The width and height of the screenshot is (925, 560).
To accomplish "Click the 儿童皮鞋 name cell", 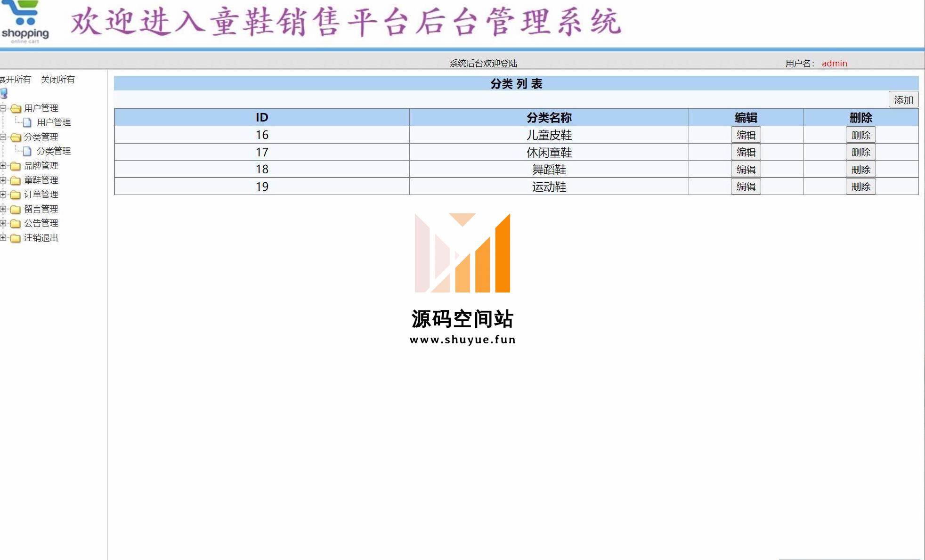I will [549, 135].
